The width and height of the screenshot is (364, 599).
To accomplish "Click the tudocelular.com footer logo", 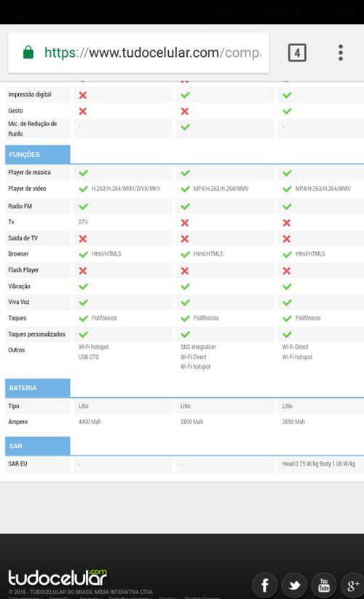I will point(58,578).
